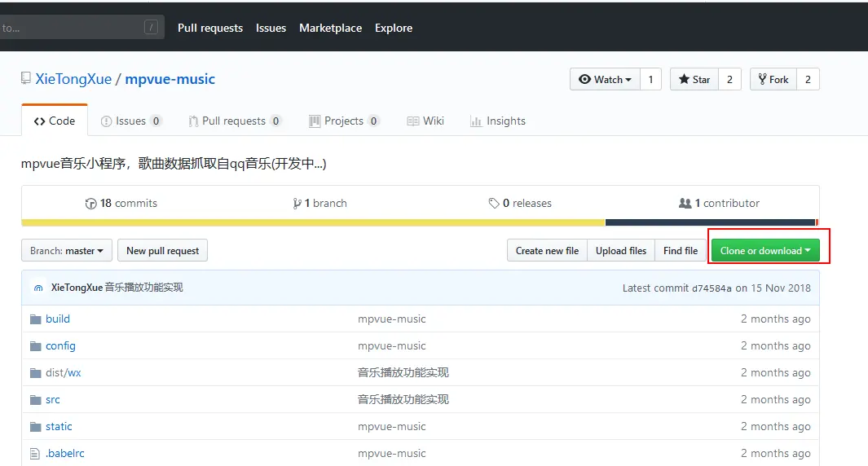View the 1 contributor page

tap(719, 203)
